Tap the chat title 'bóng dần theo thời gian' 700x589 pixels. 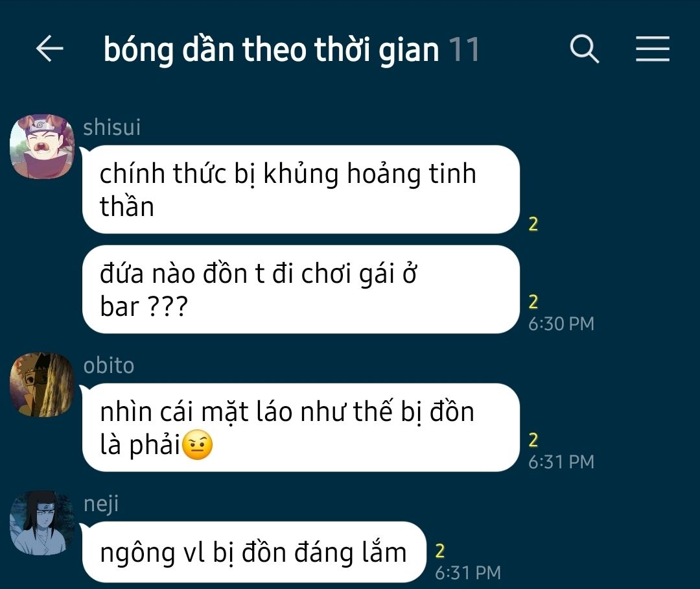tap(272, 49)
